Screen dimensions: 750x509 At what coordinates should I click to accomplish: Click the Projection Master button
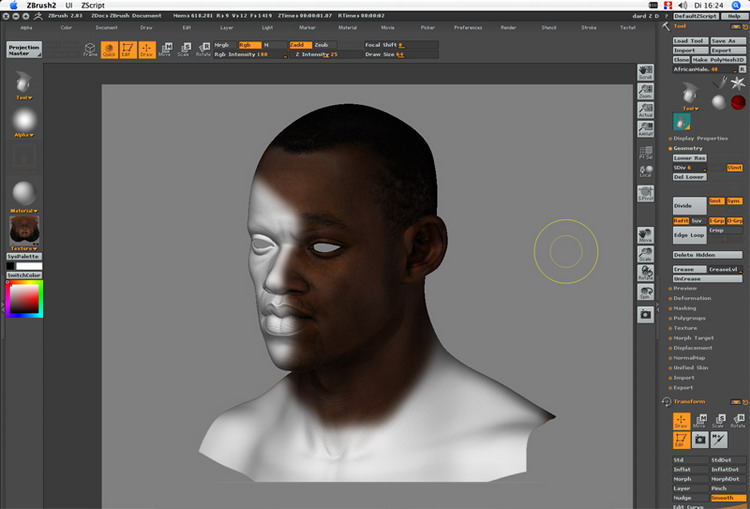coord(25,49)
